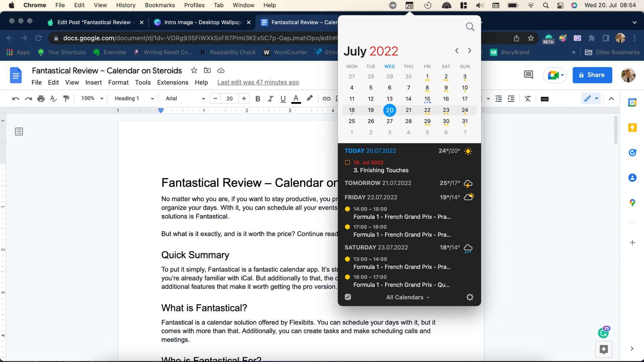Open the Arial font dropdown
This screenshot has height=362, width=644.
[x=185, y=99]
